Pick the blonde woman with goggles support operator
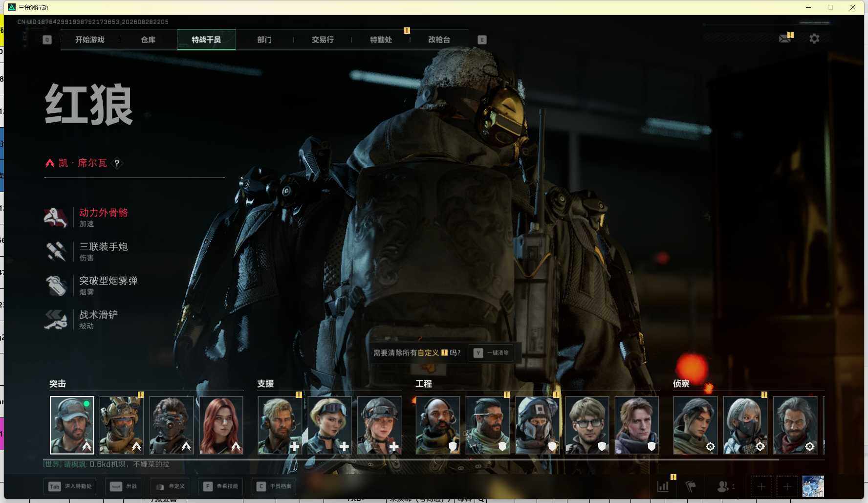The height and width of the screenshot is (503, 868). coord(330,425)
